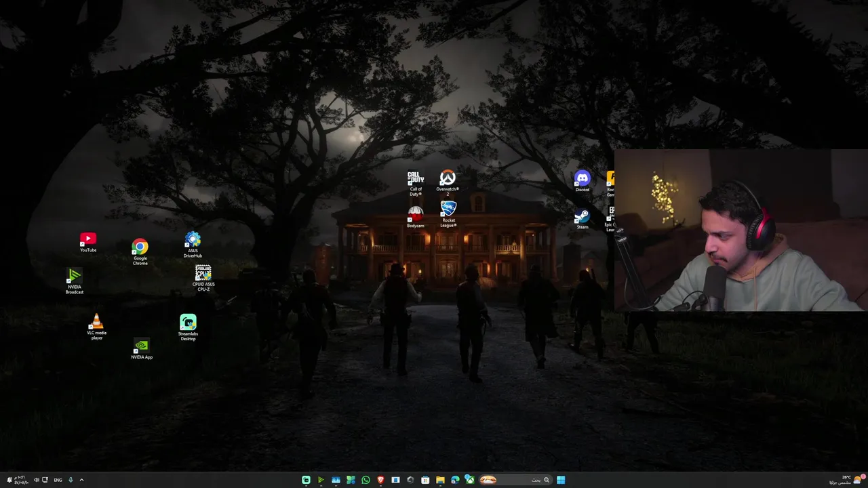
Task: Expand the hidden tray icons chevron
Action: [x=81, y=480]
